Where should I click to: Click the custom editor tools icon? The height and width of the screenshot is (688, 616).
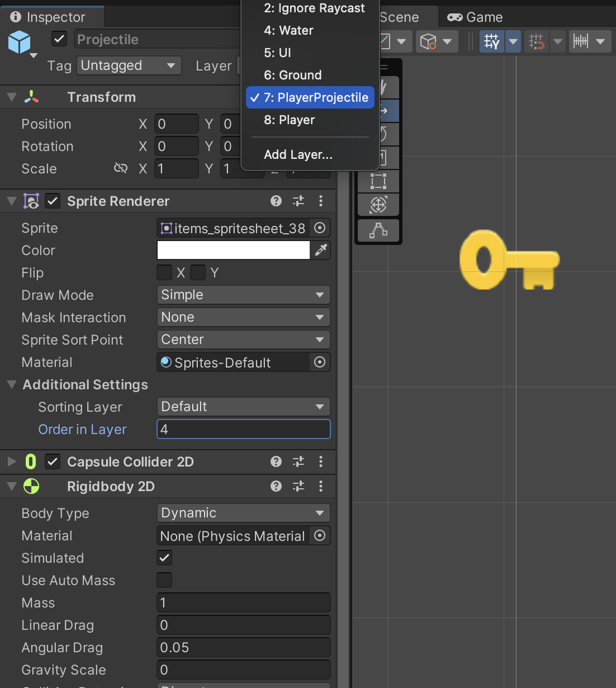coord(378,230)
